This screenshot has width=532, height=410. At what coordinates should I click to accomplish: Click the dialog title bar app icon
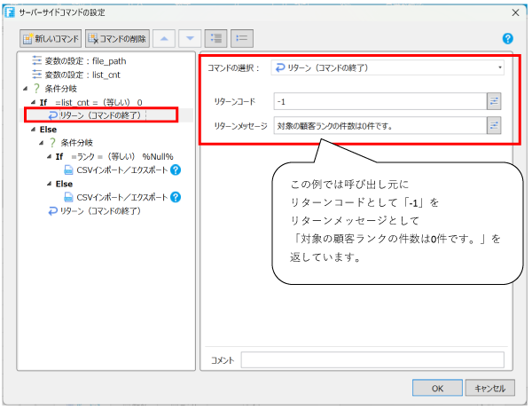click(x=10, y=12)
